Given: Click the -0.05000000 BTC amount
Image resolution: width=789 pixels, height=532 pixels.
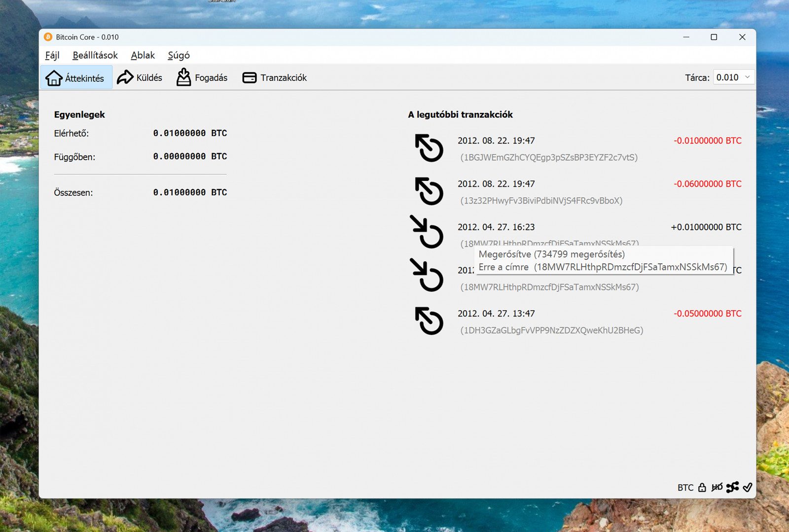Looking at the screenshot, I should click(708, 314).
